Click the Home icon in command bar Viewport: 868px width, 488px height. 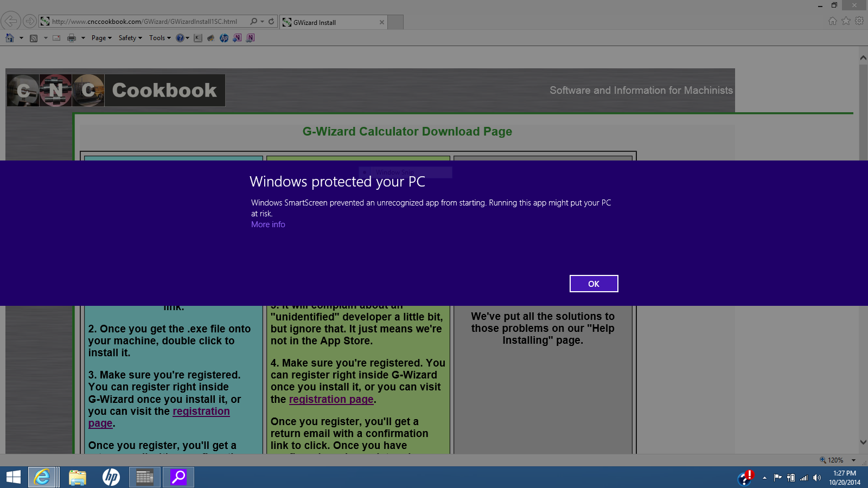(x=10, y=38)
